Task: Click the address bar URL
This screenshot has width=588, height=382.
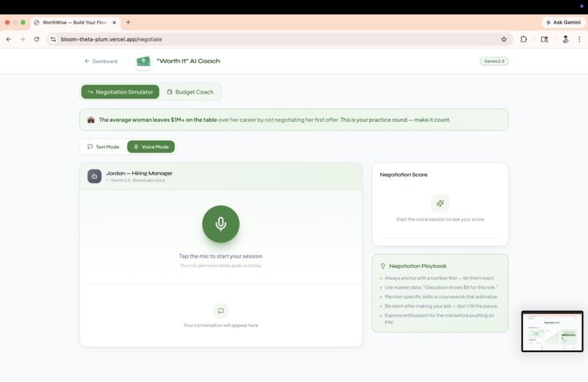Action: click(112, 39)
